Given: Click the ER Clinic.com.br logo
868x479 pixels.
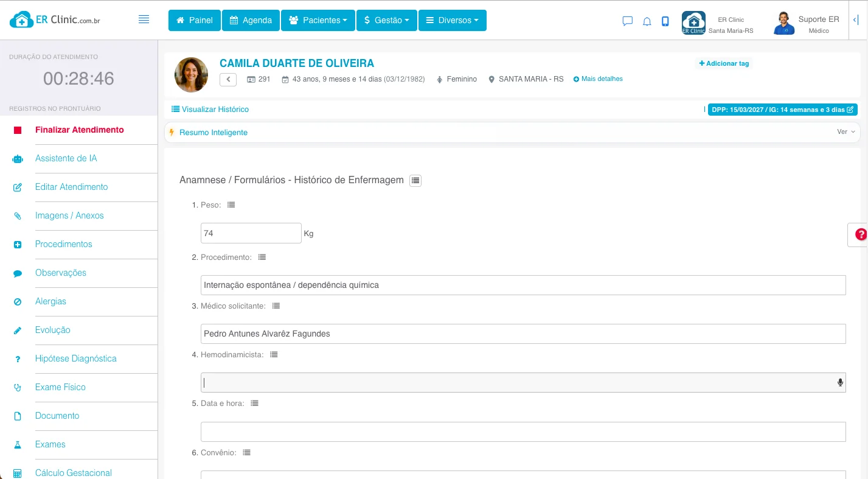Looking at the screenshot, I should (55, 20).
